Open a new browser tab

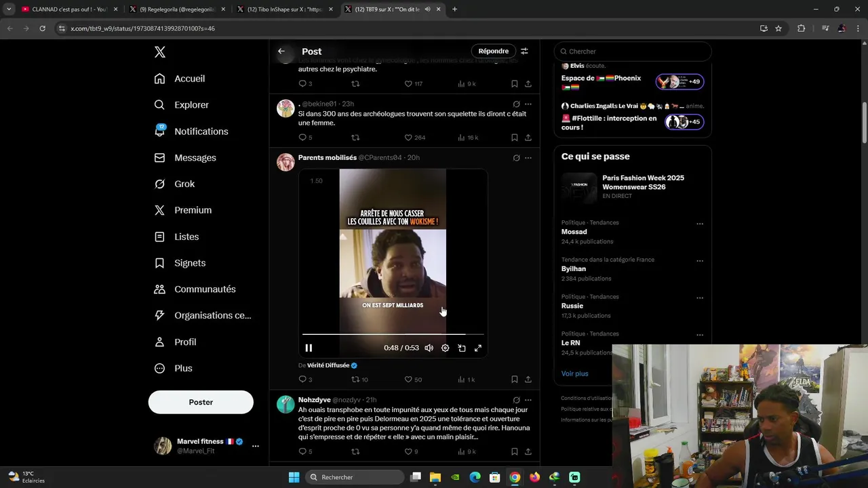454,9
